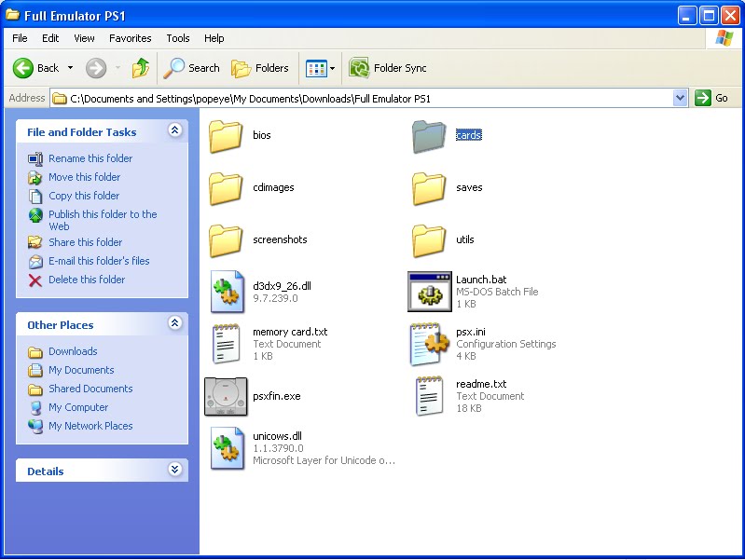The image size is (745, 560).
Task: Click the Launch.bat file name
Action: tap(481, 280)
